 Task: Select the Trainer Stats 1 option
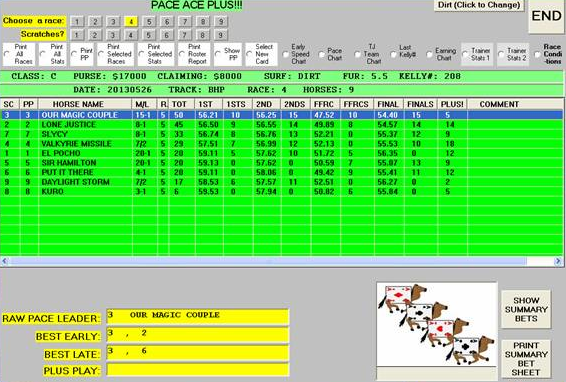[x=477, y=54]
